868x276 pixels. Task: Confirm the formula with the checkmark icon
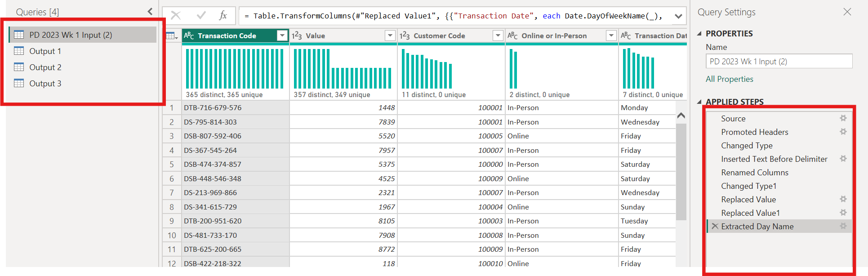[201, 16]
